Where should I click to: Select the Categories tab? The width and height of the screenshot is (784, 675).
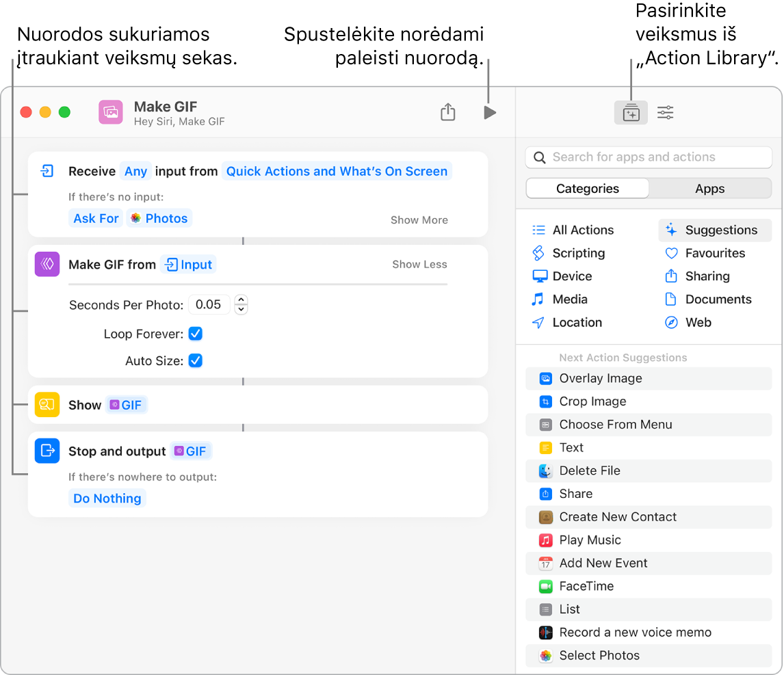587,189
